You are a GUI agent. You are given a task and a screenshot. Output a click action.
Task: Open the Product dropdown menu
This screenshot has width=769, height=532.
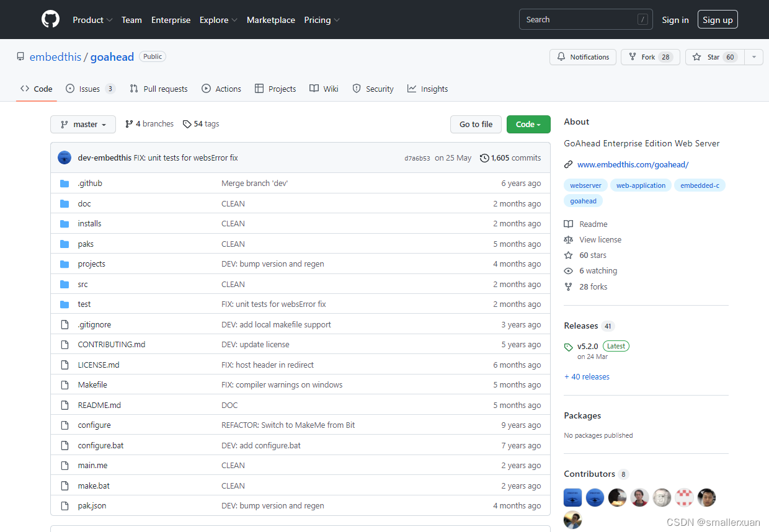tap(92, 20)
